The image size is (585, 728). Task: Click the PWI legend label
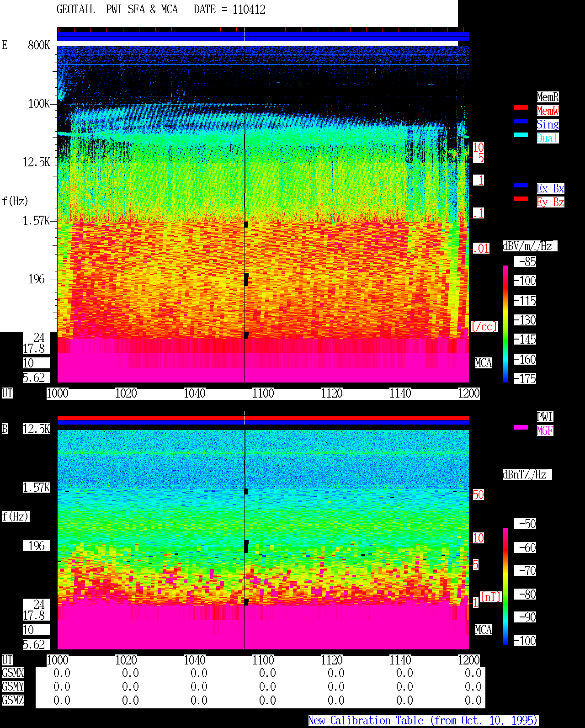pos(545,417)
